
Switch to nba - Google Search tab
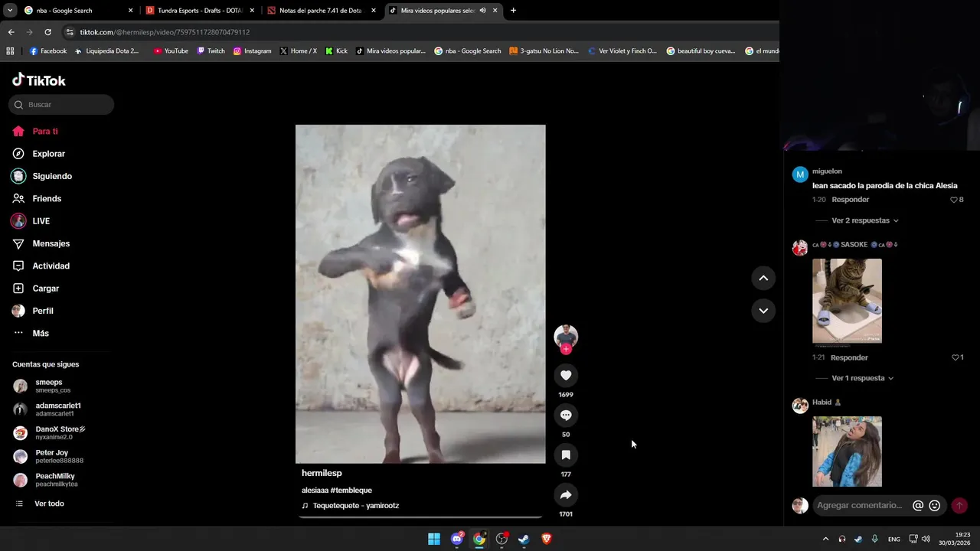77,11
